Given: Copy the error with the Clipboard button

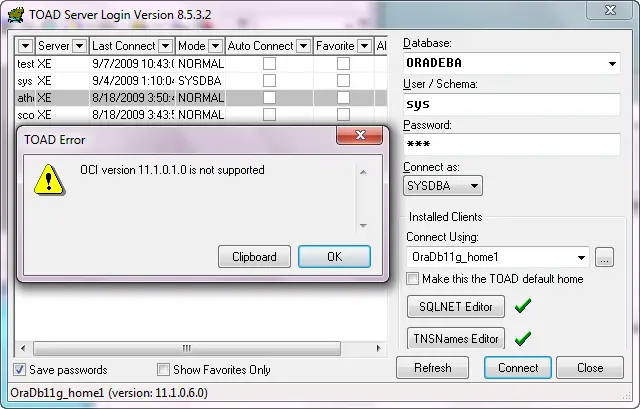Looking at the screenshot, I should pos(254,257).
